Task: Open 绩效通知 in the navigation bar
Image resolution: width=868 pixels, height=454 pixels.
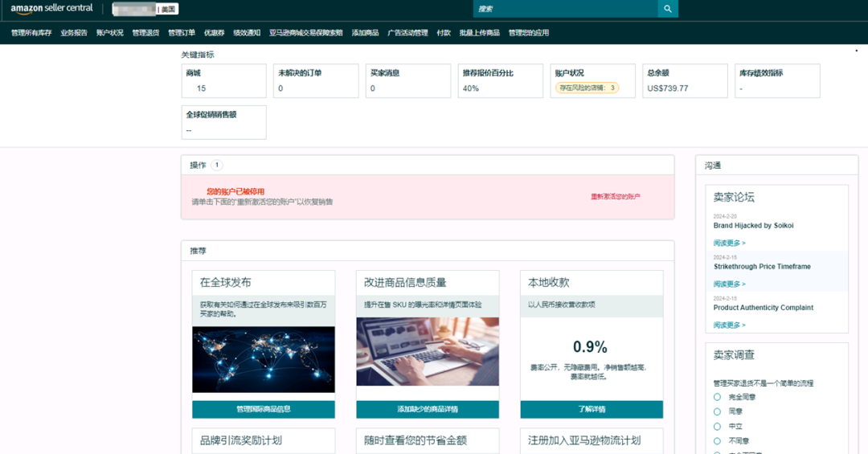Action: coord(247,33)
